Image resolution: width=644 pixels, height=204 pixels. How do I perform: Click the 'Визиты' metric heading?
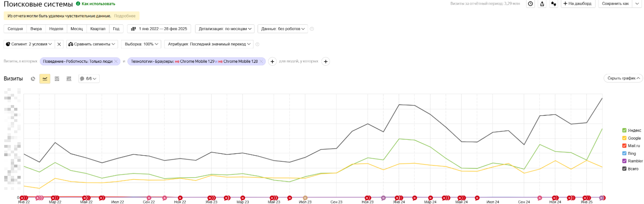click(13, 79)
